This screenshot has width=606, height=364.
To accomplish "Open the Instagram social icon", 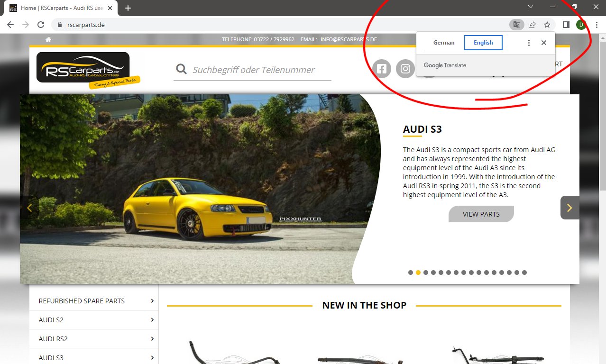I will coord(405,69).
